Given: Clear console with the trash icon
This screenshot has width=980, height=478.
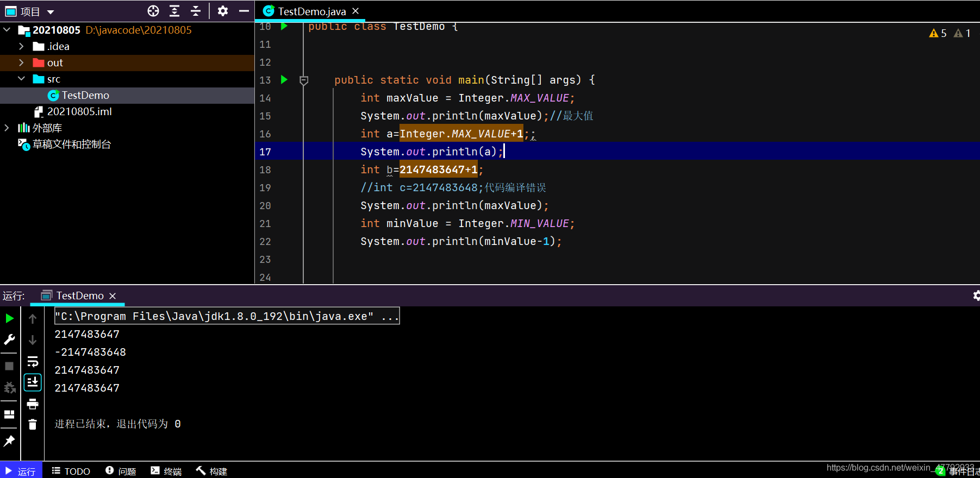Looking at the screenshot, I should 33,424.
